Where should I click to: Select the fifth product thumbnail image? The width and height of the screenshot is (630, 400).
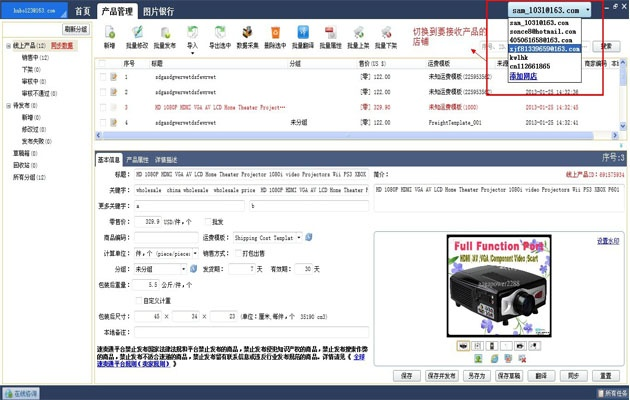coord(520,346)
